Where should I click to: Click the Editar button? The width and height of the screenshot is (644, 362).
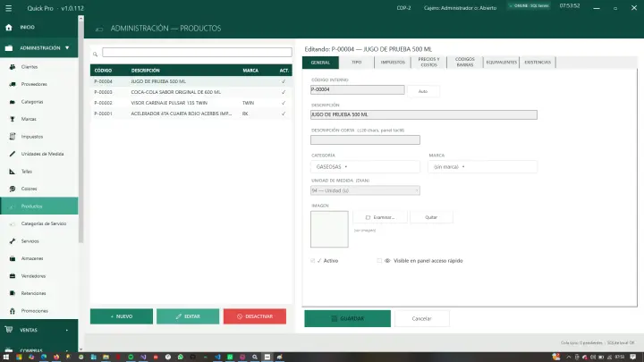(188, 316)
